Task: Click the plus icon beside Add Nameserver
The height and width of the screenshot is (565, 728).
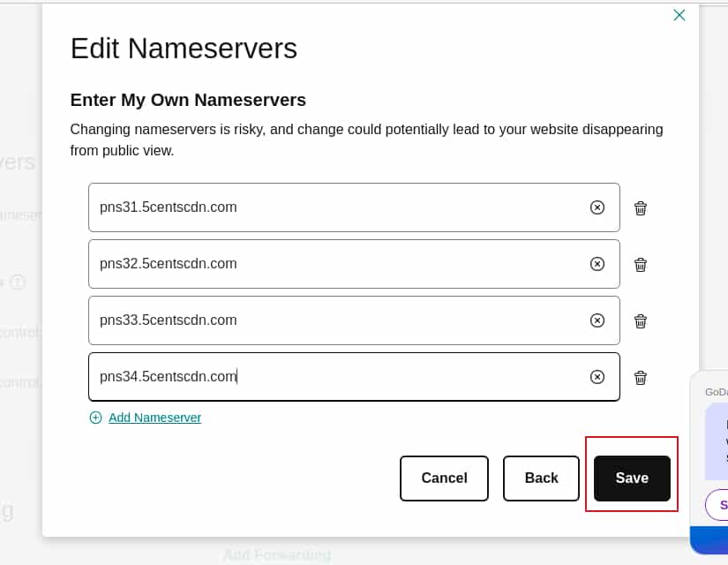Action: tap(95, 418)
